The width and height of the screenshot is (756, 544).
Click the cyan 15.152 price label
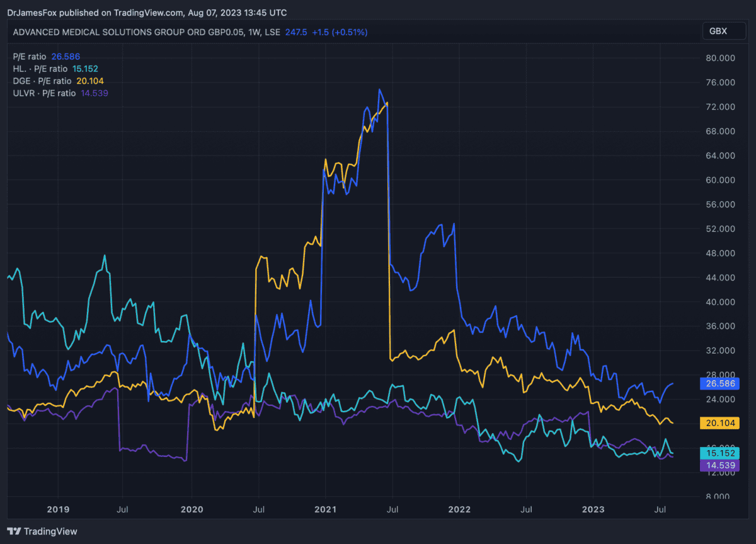coord(719,453)
